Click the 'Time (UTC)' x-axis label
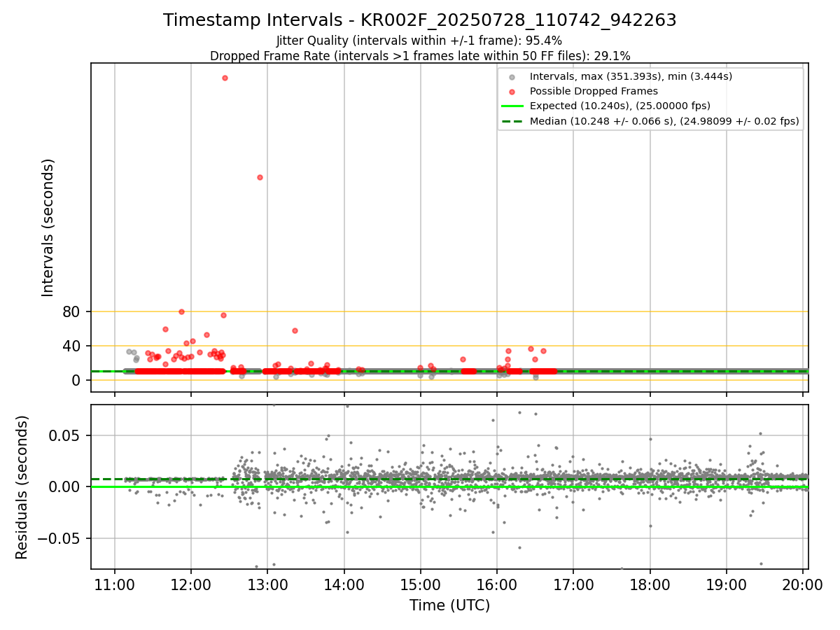The height and width of the screenshot is (630, 840). tap(449, 605)
